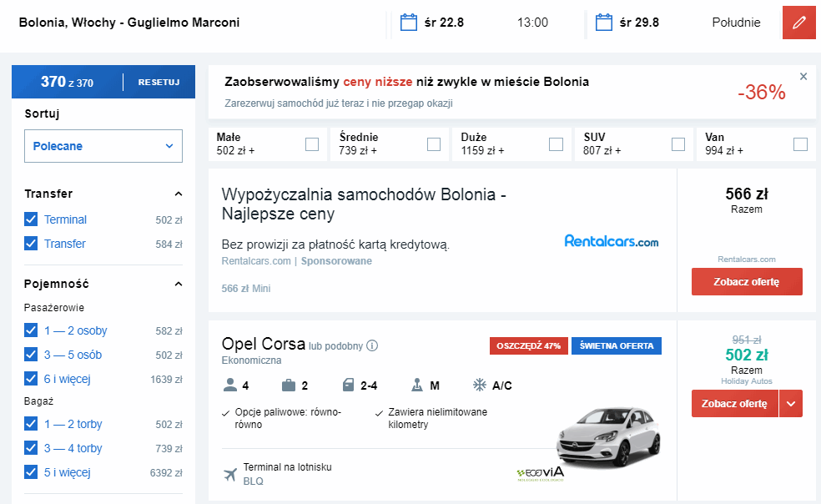Screen dimensions: 821x504
Task: Click the luggage bags icon
Action: 289,386
